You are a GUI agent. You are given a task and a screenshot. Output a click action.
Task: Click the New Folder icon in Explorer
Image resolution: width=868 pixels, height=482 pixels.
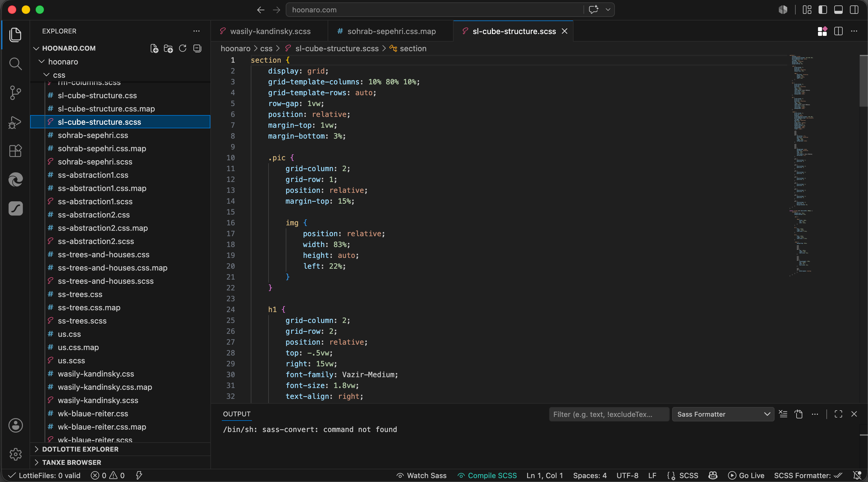pyautogui.click(x=168, y=49)
